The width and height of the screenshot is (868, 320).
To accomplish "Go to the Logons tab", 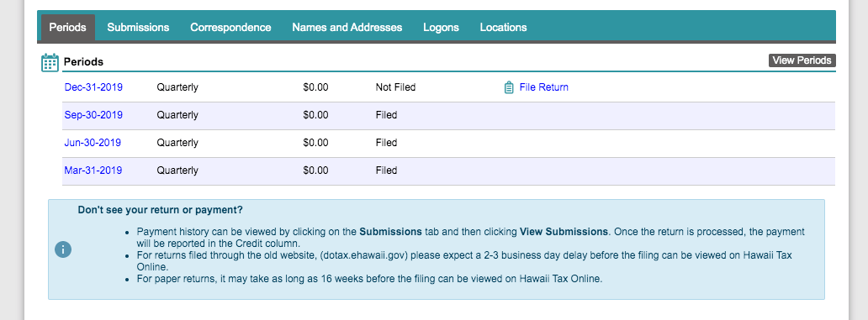I will 442,27.
